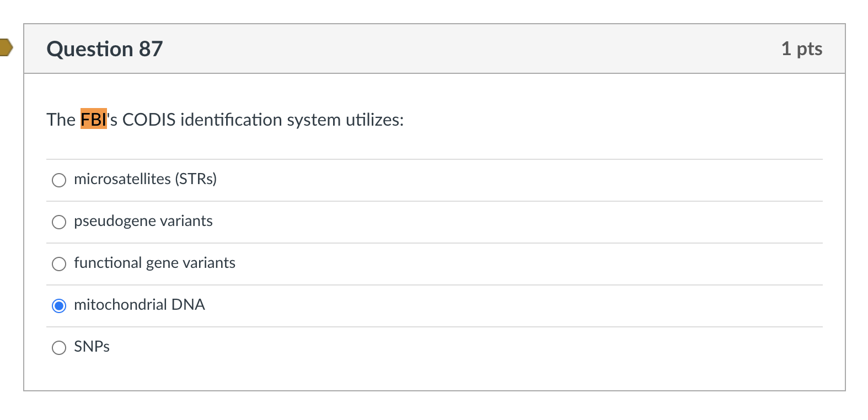Click the word "The" starting the question
The height and width of the screenshot is (420, 868).
coord(61,120)
